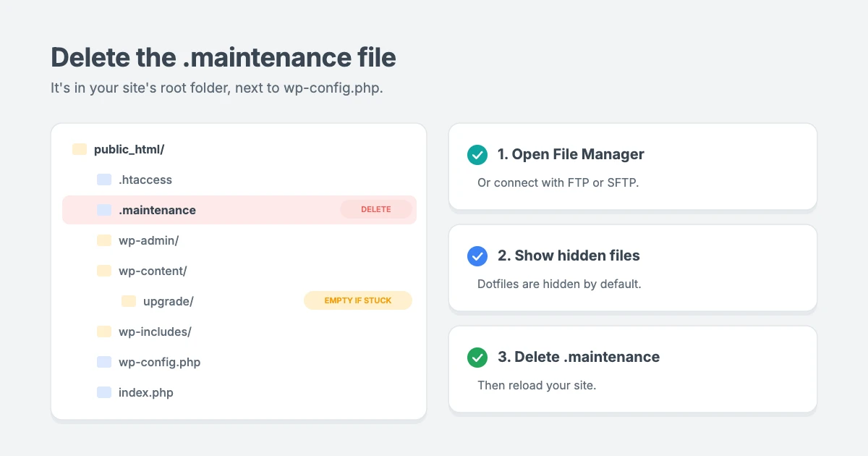Viewport: 868px width, 456px height.
Task: Select the .htaccess file name
Action: click(x=145, y=180)
